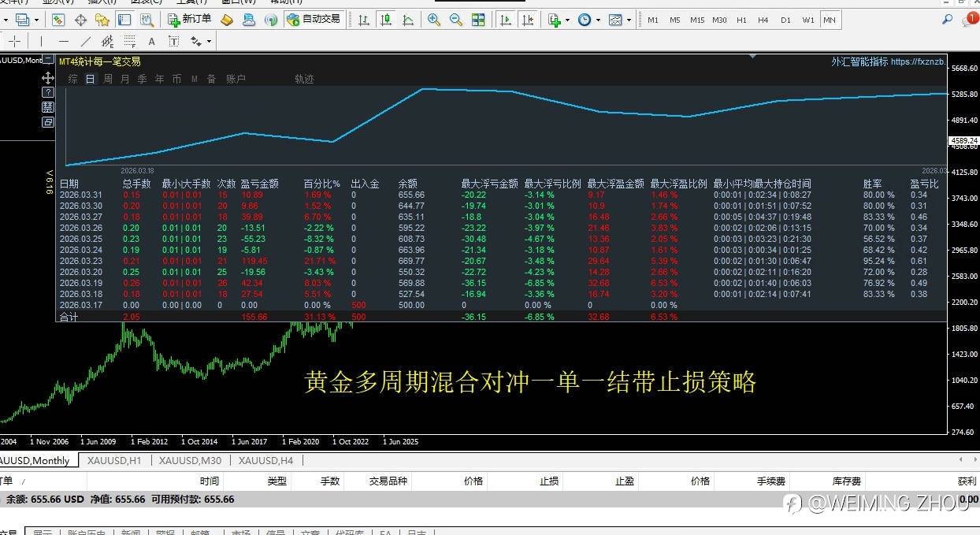Click the 止损 stop loss column header
The height and width of the screenshot is (535, 980).
pos(549,481)
